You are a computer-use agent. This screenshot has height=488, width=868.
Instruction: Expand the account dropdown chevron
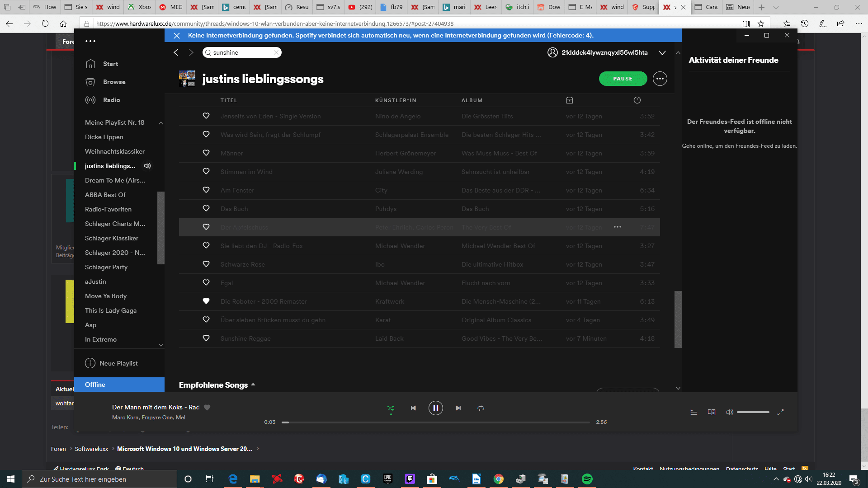point(662,53)
